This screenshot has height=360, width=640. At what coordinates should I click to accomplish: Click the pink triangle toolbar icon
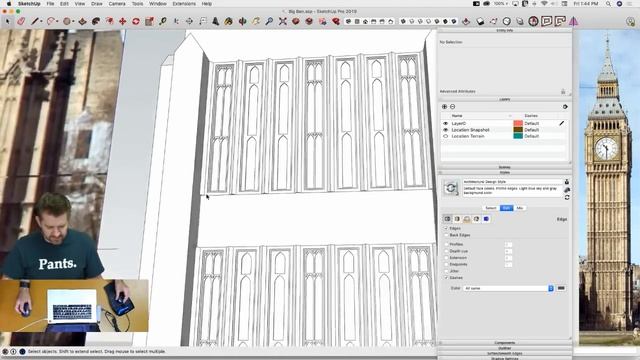tap(573, 21)
